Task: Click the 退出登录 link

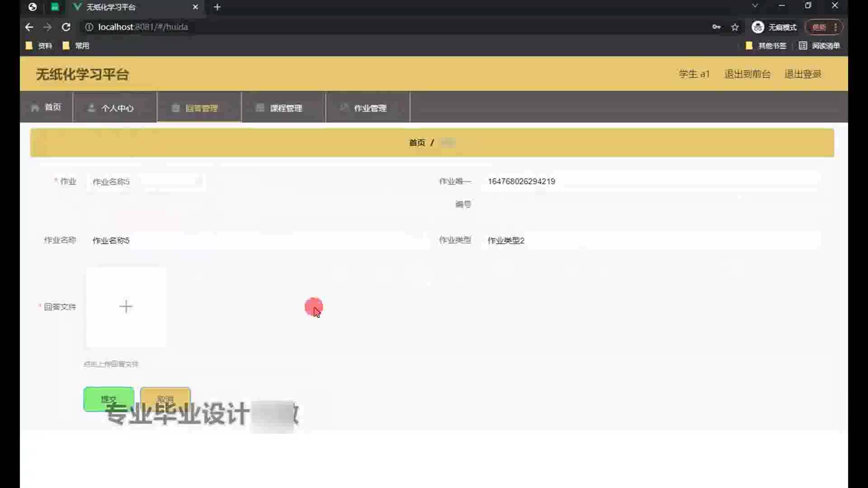Action: 802,74
